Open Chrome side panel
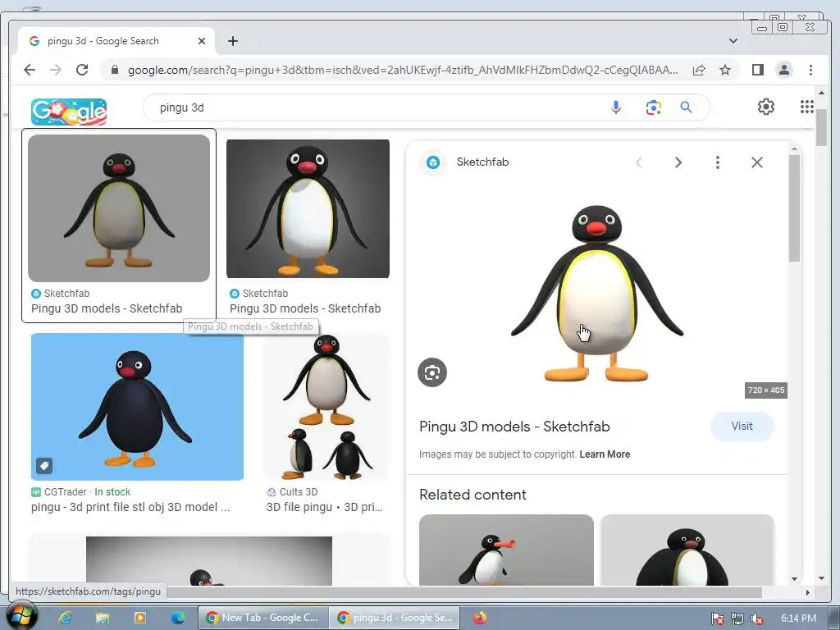Image resolution: width=840 pixels, height=630 pixels. pyautogui.click(x=757, y=70)
